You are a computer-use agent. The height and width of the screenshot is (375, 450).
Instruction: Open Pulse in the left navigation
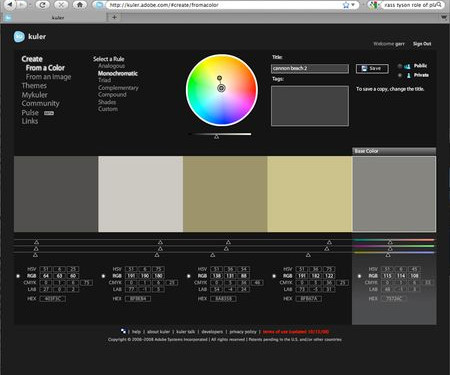pyautogui.click(x=30, y=113)
